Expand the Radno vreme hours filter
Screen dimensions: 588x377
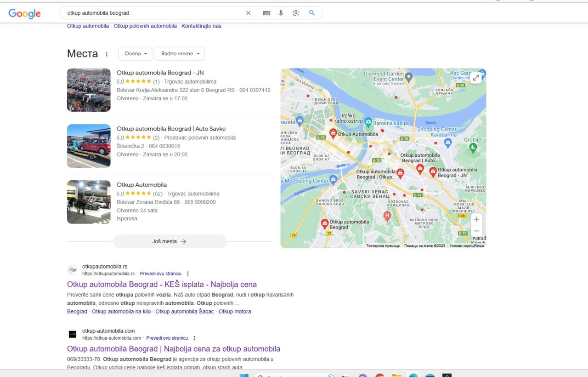[180, 54]
